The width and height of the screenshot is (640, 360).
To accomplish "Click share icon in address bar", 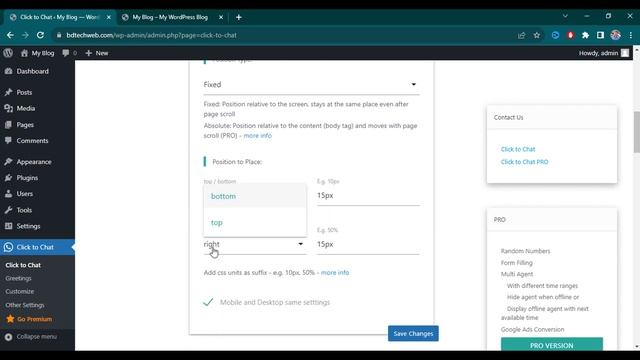I will point(522,35).
